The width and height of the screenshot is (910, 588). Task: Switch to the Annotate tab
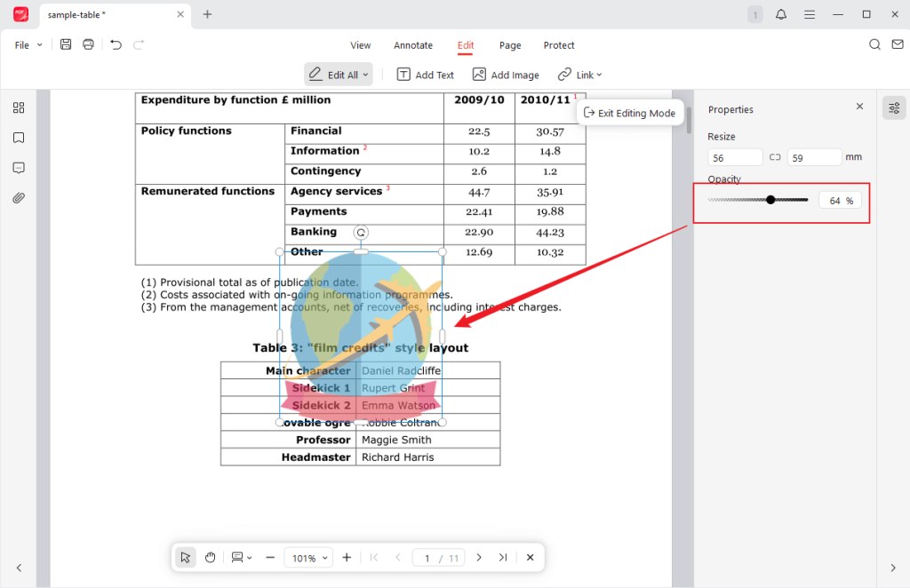(x=412, y=45)
